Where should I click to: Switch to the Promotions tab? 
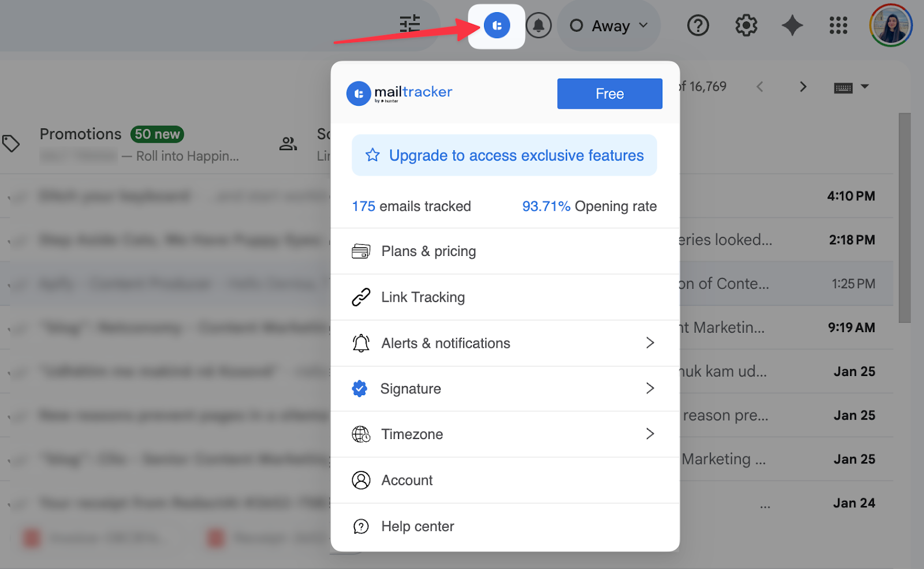[80, 133]
